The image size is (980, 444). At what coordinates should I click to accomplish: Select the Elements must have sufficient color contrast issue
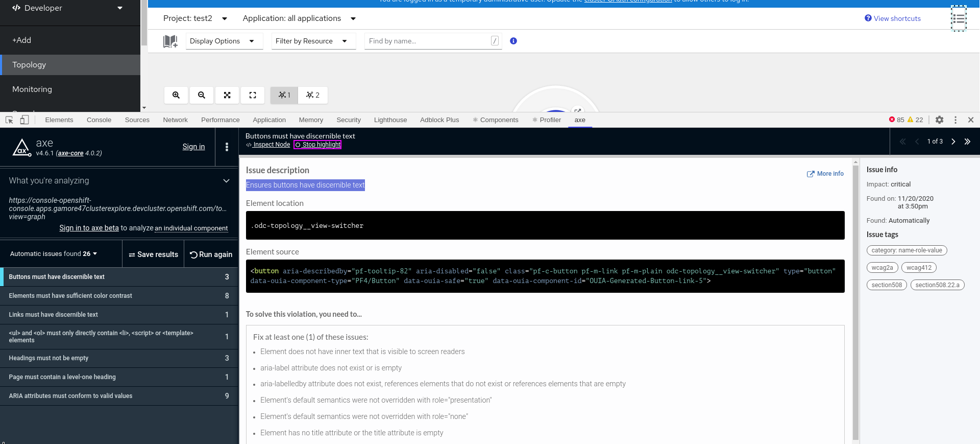[119, 296]
